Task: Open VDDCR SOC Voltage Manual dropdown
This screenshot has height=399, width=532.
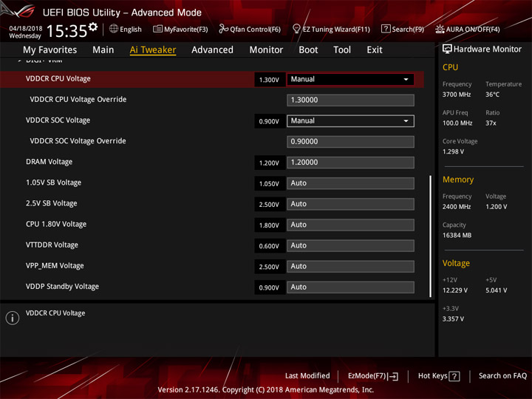Action: pos(350,121)
